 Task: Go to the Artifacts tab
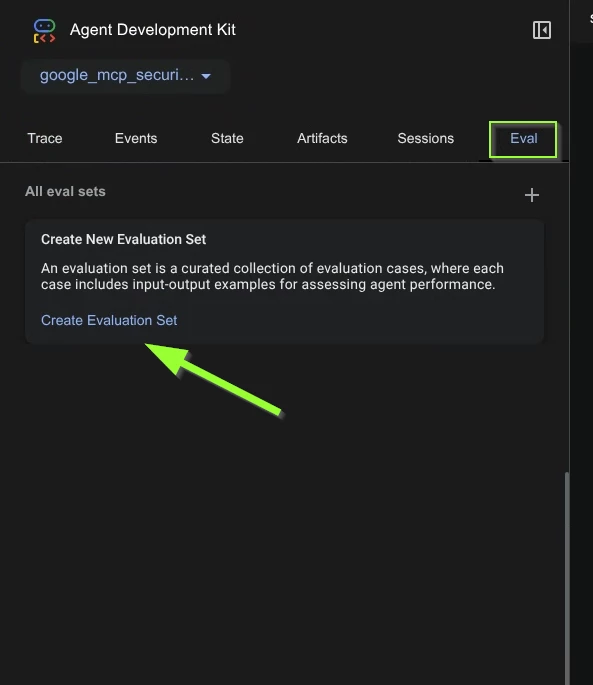pyautogui.click(x=322, y=138)
